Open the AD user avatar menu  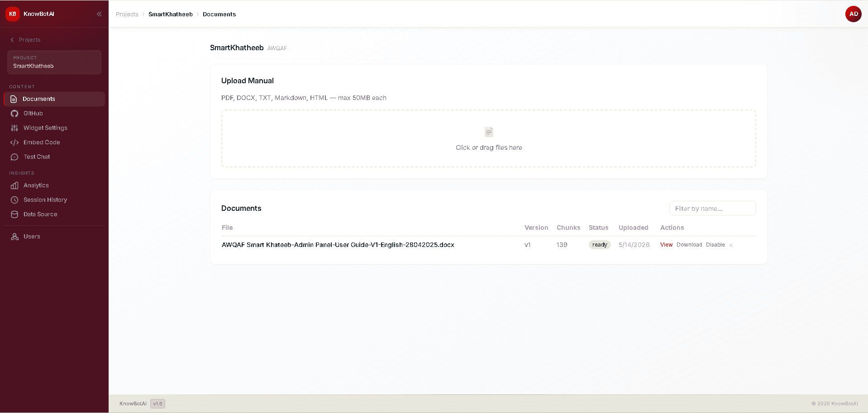pos(854,14)
